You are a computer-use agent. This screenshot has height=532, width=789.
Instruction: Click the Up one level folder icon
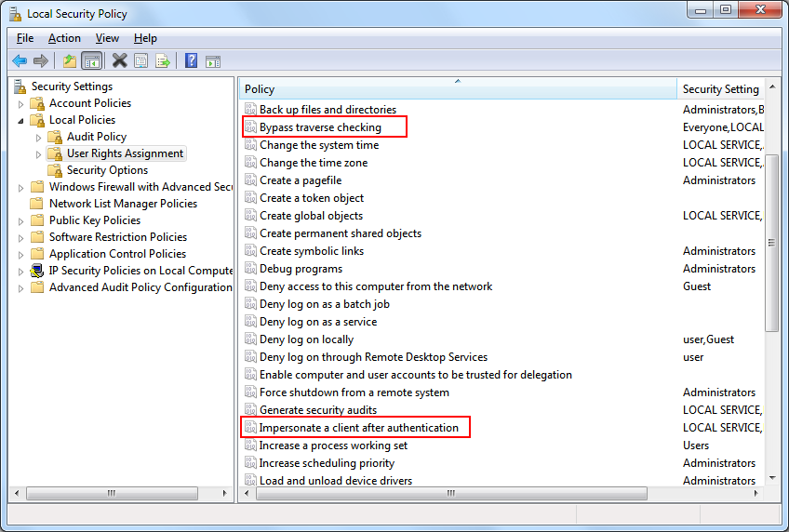(x=70, y=61)
